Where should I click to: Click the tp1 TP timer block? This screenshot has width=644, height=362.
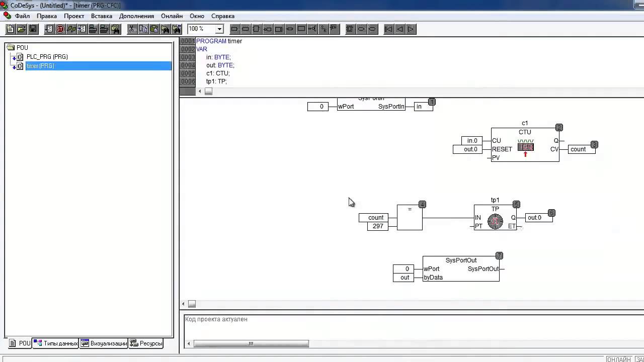coord(495,218)
